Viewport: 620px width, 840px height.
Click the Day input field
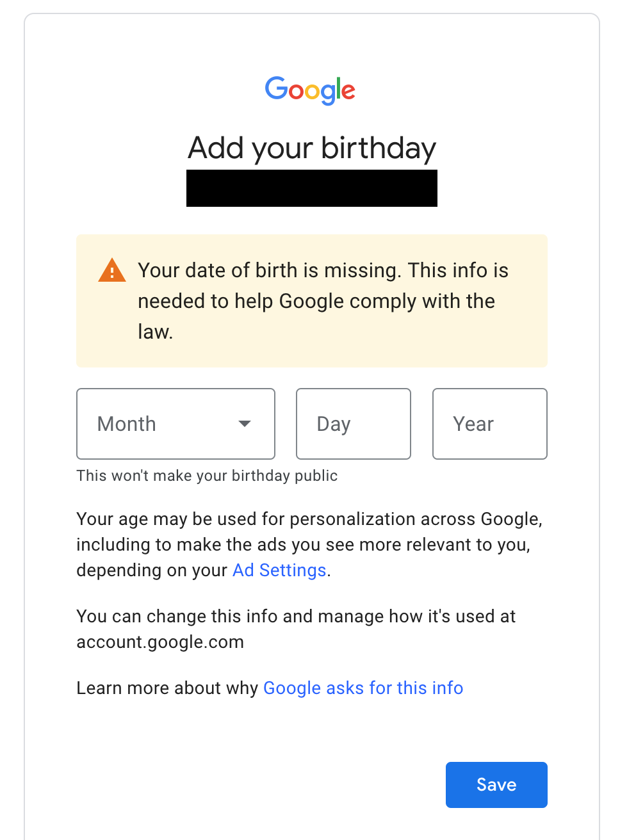click(353, 424)
